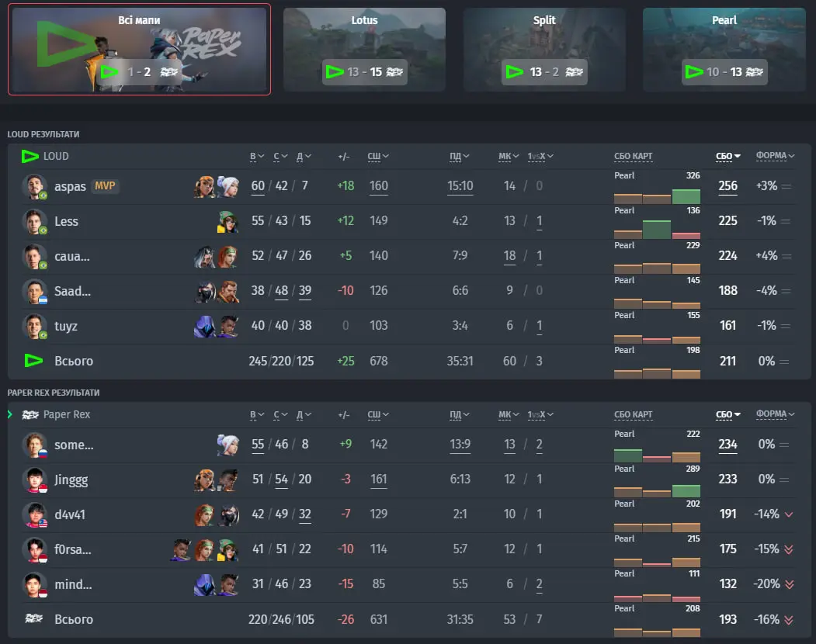This screenshot has width=816, height=644.
Task: Sort LOUD table by СБО column
Action: tap(728, 156)
